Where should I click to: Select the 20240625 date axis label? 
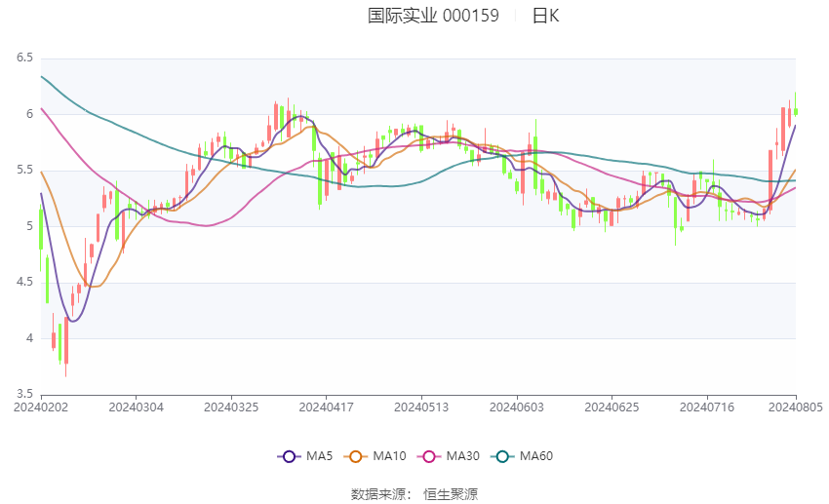point(611,406)
